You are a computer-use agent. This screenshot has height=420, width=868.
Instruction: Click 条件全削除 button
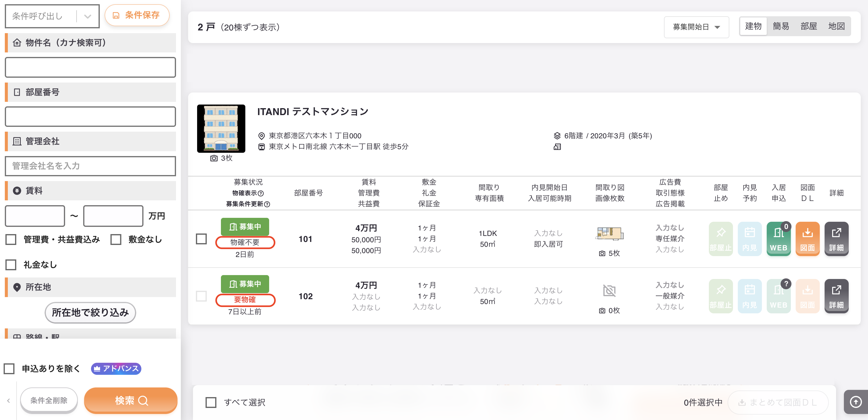pos(49,400)
